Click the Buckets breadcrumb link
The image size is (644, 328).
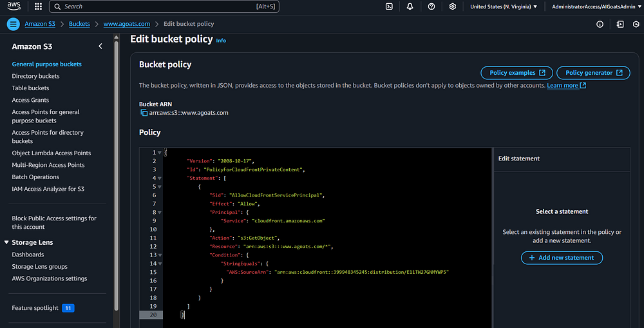click(79, 24)
